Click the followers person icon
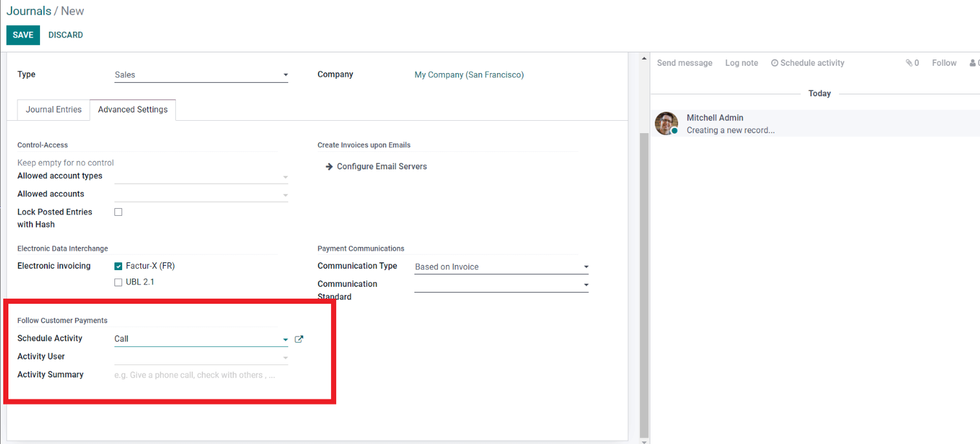The height and width of the screenshot is (444, 980). pyautogui.click(x=973, y=63)
